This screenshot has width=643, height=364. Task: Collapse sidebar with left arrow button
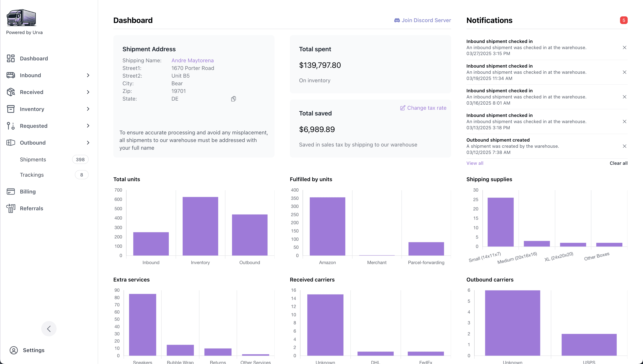click(49, 328)
